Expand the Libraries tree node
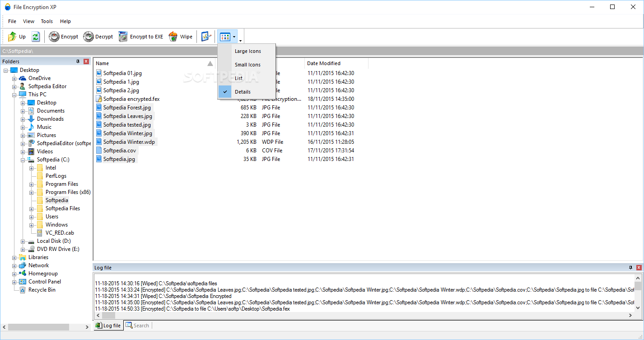This screenshot has width=644, height=340. 14,258
